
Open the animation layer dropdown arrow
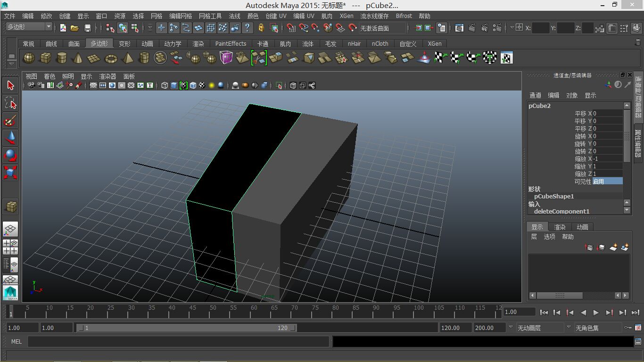511,327
